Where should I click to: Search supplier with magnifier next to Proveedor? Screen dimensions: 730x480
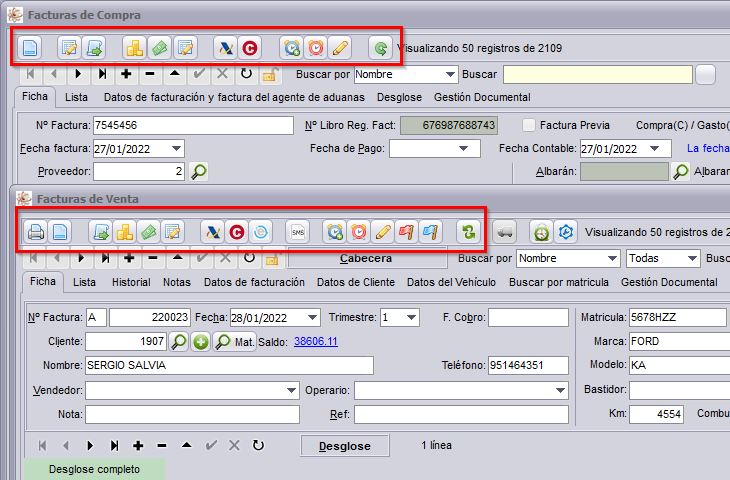pos(199,171)
